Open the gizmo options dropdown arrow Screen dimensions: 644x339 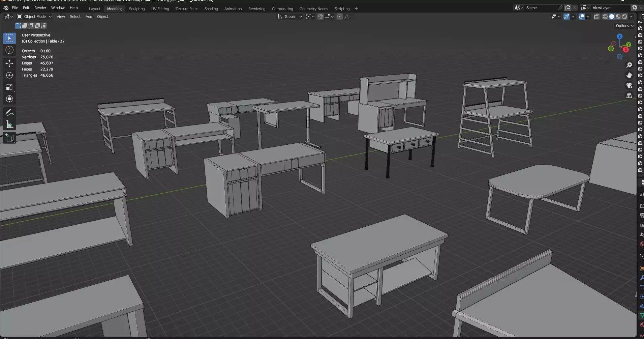(573, 17)
